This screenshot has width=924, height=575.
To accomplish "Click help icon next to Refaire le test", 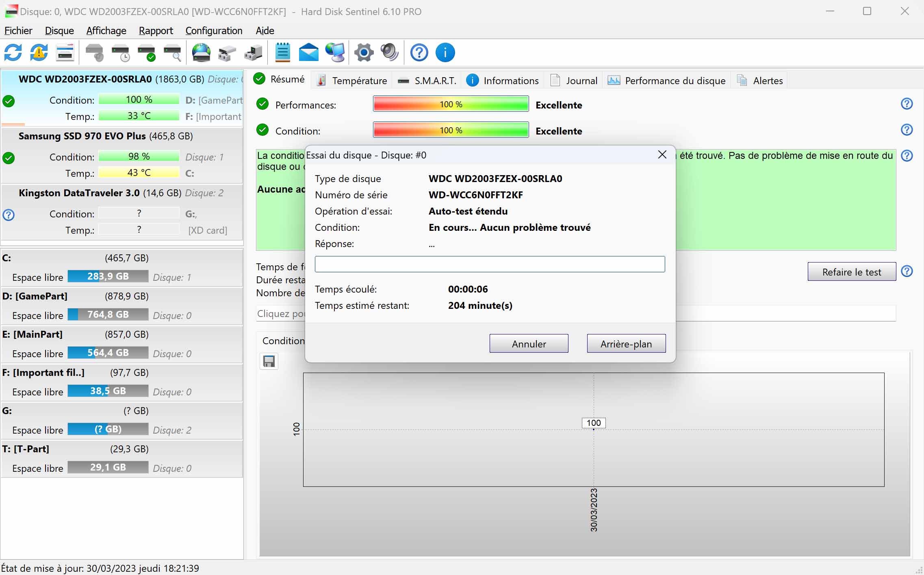I will (907, 271).
